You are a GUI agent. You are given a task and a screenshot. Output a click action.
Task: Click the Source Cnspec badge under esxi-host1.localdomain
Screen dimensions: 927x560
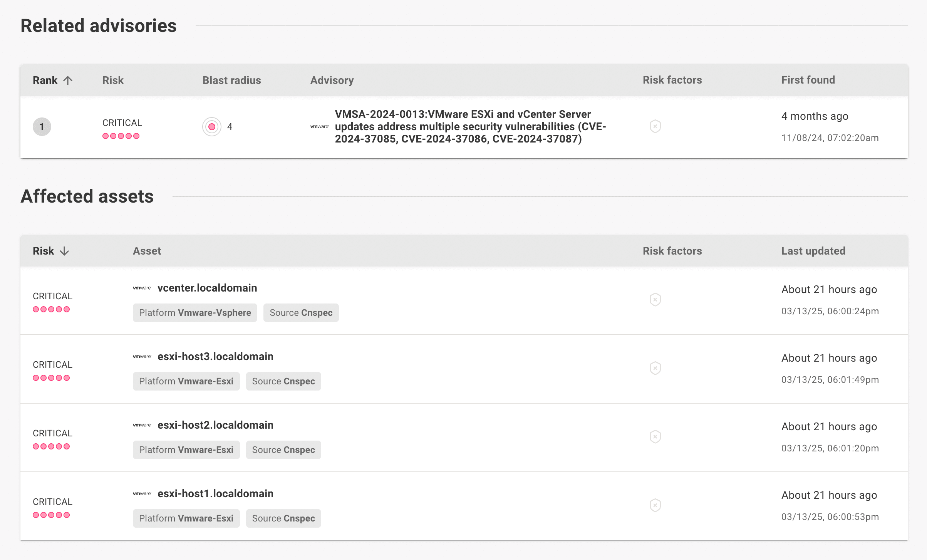click(x=283, y=518)
